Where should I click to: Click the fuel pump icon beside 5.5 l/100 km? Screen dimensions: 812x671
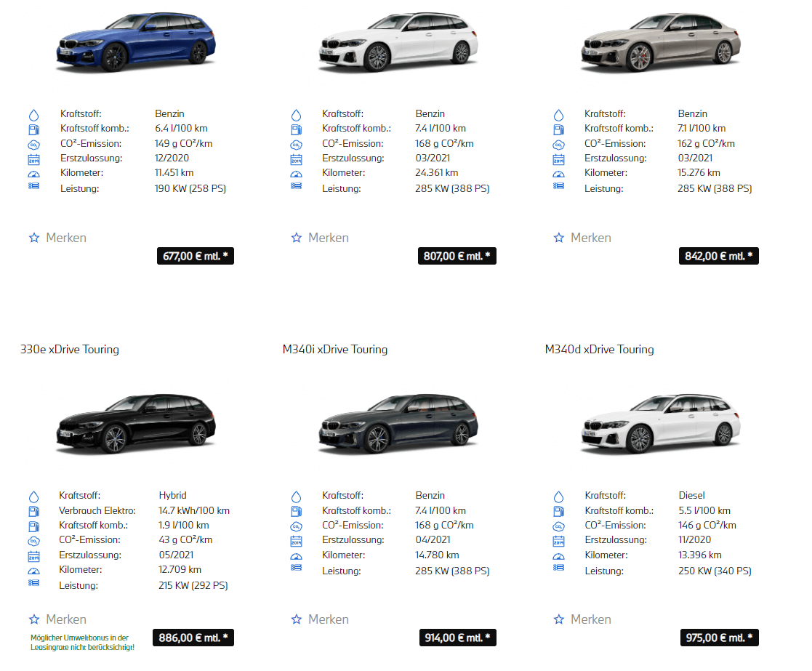tap(559, 512)
